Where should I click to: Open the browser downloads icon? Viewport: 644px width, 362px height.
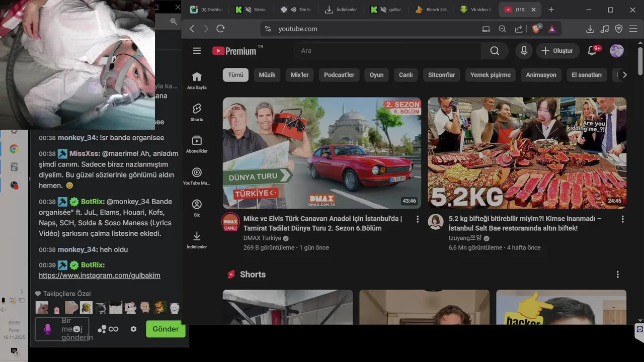coord(590,29)
